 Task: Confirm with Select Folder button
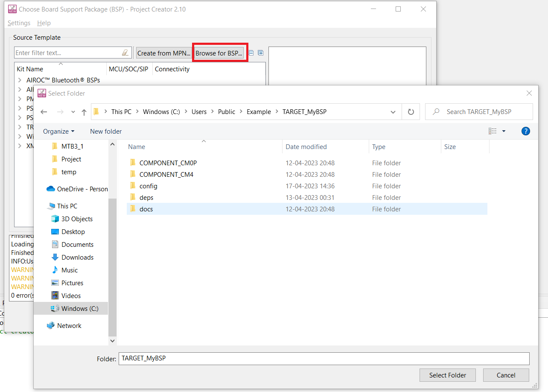pos(448,375)
